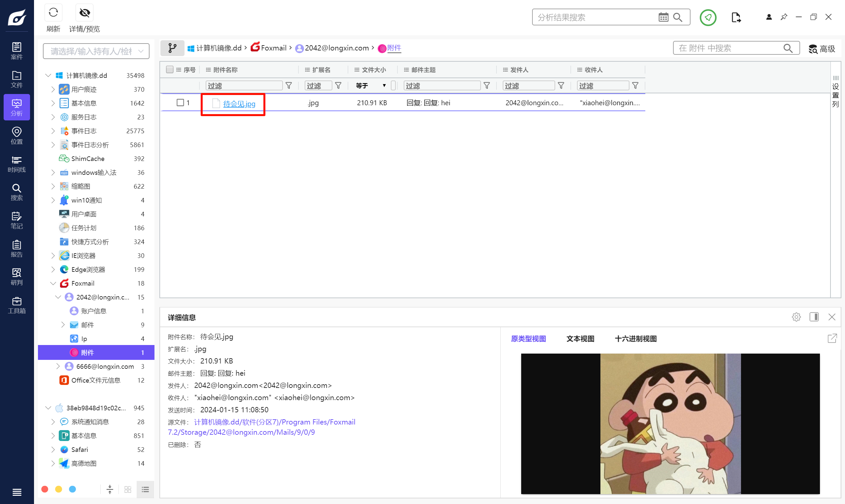Click the filter funnel for 扩展名 column
The image size is (845, 504).
pos(338,85)
